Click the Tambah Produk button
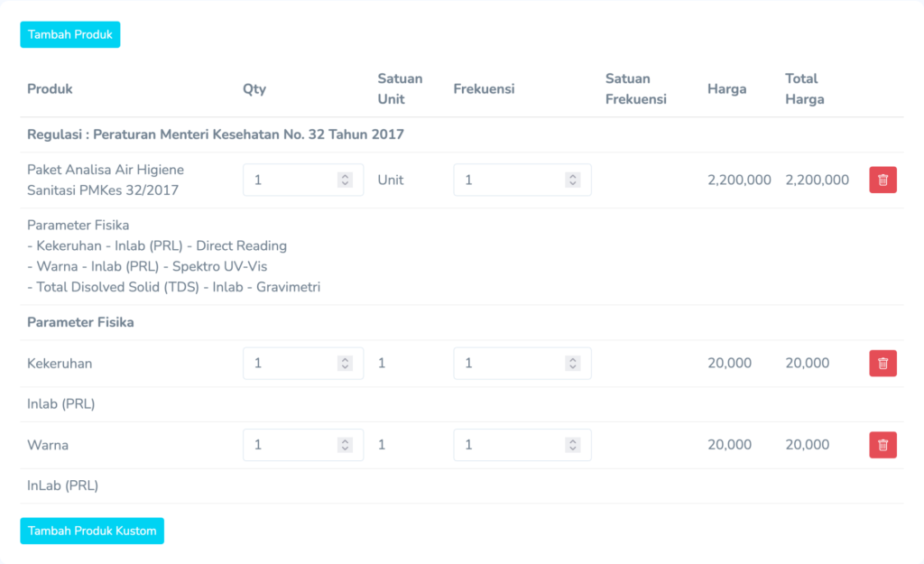The width and height of the screenshot is (924, 564). (70, 34)
